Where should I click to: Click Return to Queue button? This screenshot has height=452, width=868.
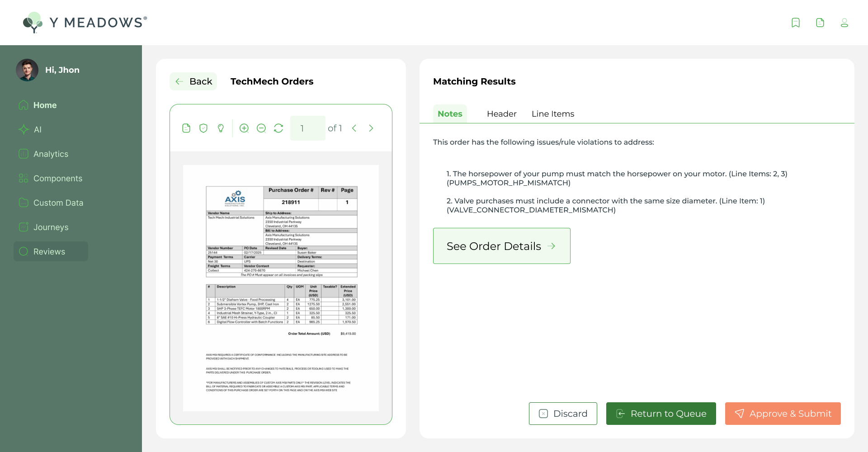coord(660,414)
